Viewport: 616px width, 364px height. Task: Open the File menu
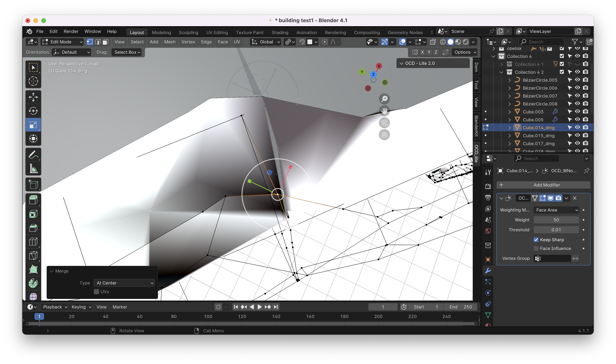pyautogui.click(x=40, y=31)
